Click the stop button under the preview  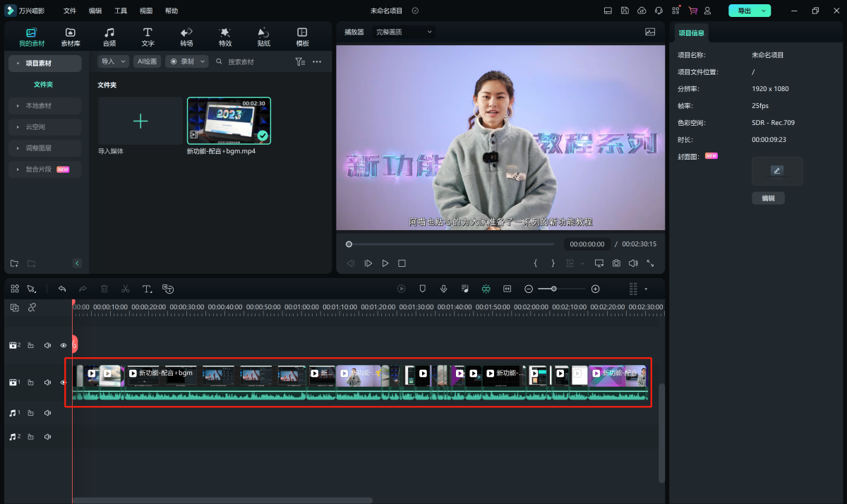pos(402,263)
